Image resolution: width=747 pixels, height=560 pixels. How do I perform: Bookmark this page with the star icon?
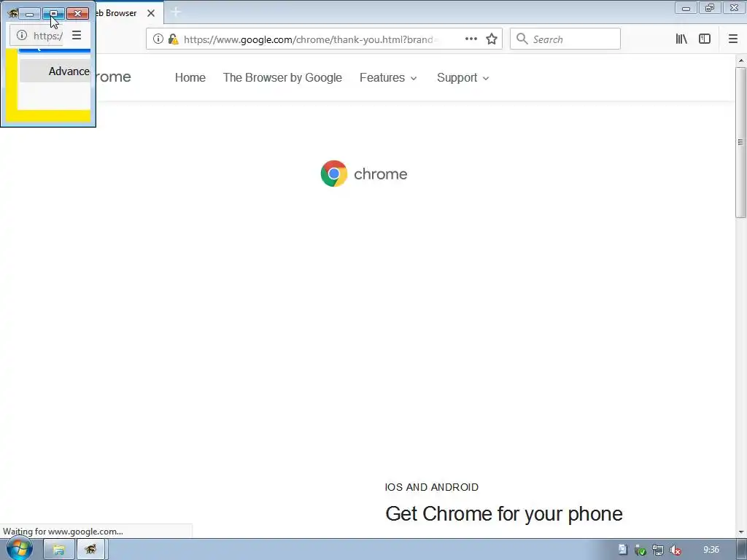pyautogui.click(x=492, y=39)
